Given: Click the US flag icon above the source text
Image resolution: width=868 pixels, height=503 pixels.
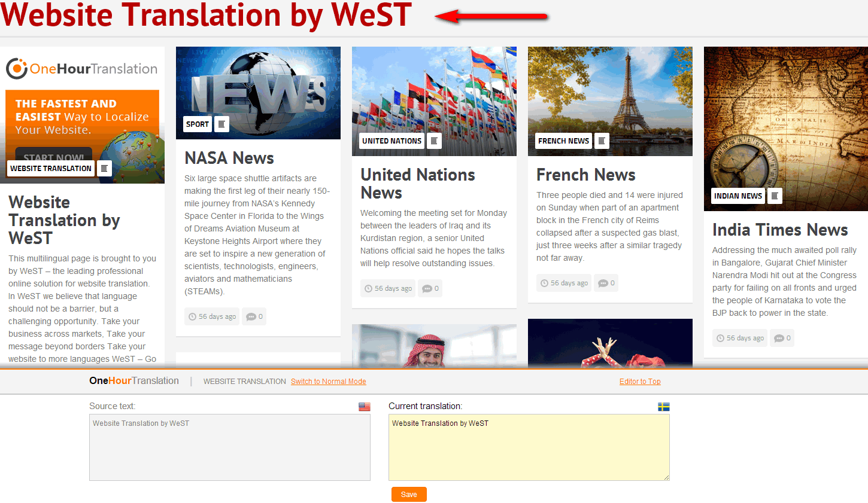Looking at the screenshot, I should (365, 407).
